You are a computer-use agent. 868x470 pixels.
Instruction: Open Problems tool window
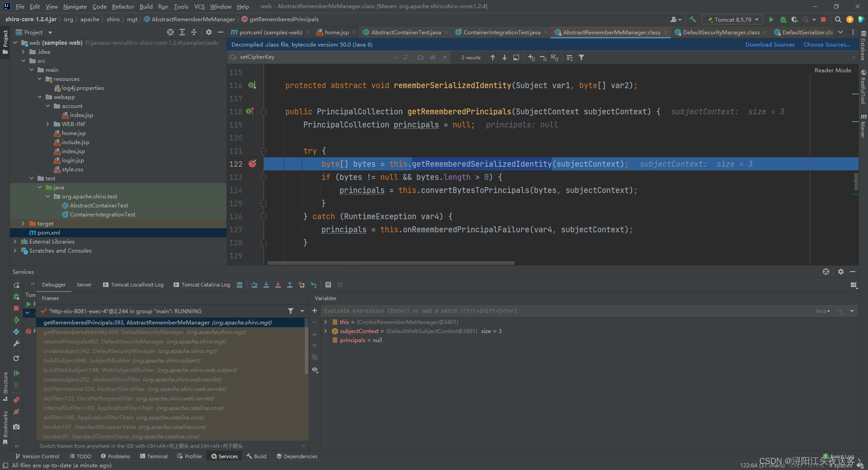click(115, 456)
